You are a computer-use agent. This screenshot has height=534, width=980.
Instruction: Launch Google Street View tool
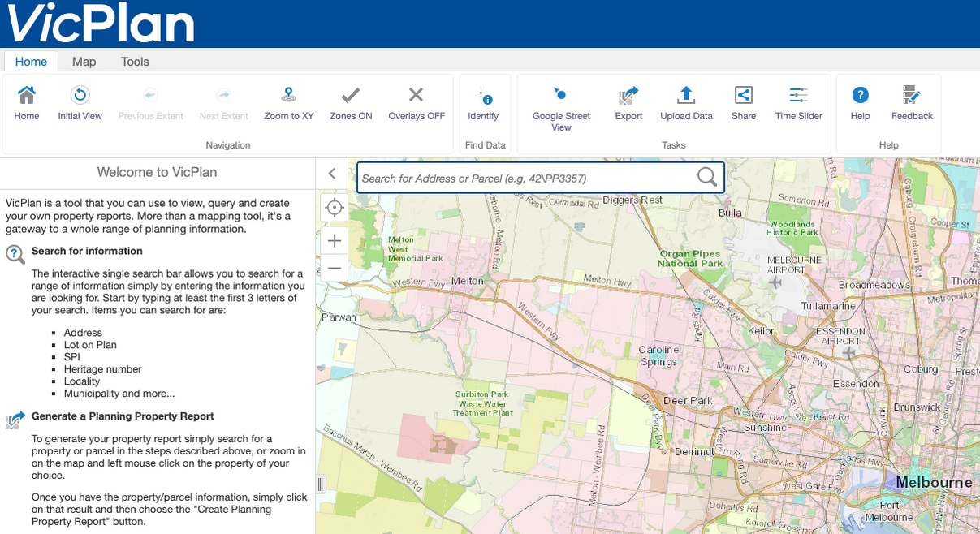click(561, 96)
